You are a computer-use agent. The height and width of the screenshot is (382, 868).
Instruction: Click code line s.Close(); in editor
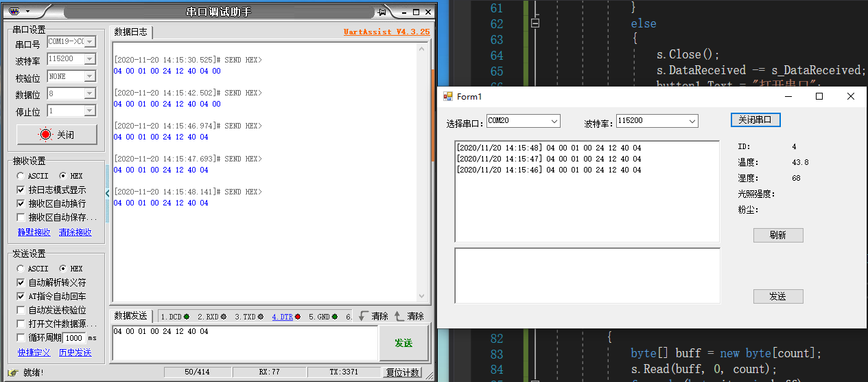(x=688, y=55)
